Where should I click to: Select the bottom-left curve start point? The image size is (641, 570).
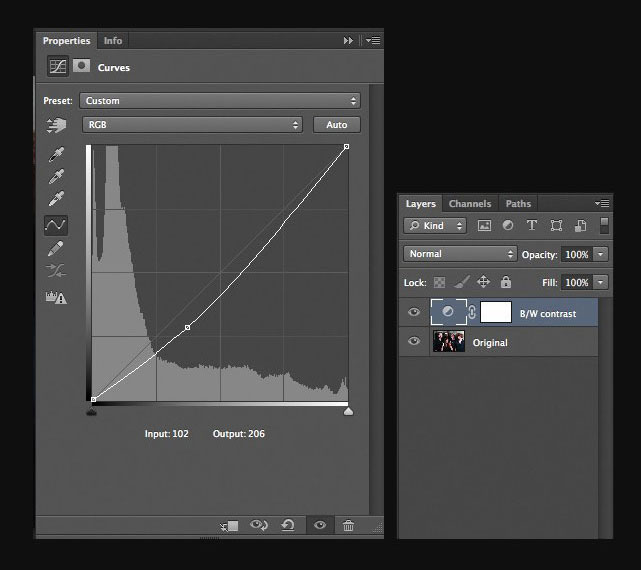94,399
